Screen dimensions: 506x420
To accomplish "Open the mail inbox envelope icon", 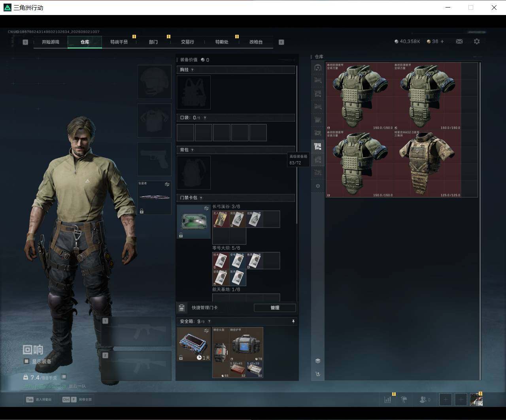I will (459, 41).
